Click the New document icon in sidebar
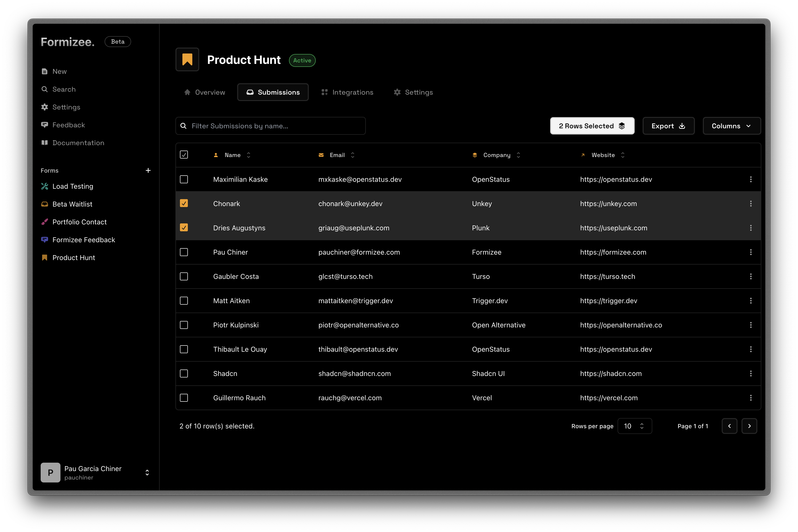This screenshot has height=532, width=798. click(44, 71)
